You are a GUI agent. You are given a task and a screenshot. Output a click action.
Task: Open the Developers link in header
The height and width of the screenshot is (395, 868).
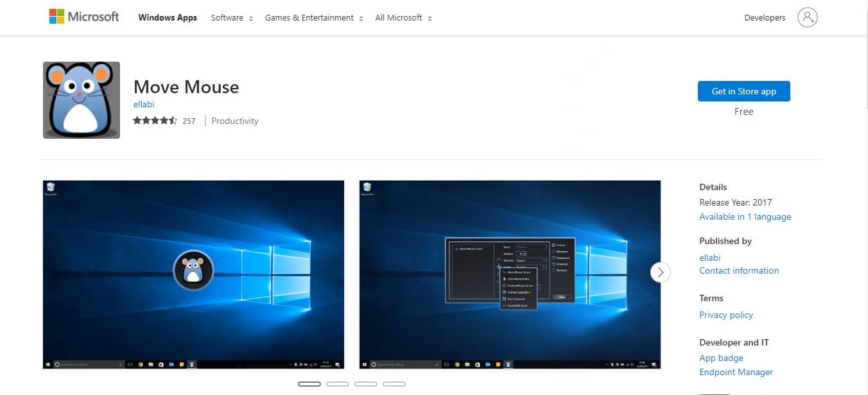(x=765, y=18)
